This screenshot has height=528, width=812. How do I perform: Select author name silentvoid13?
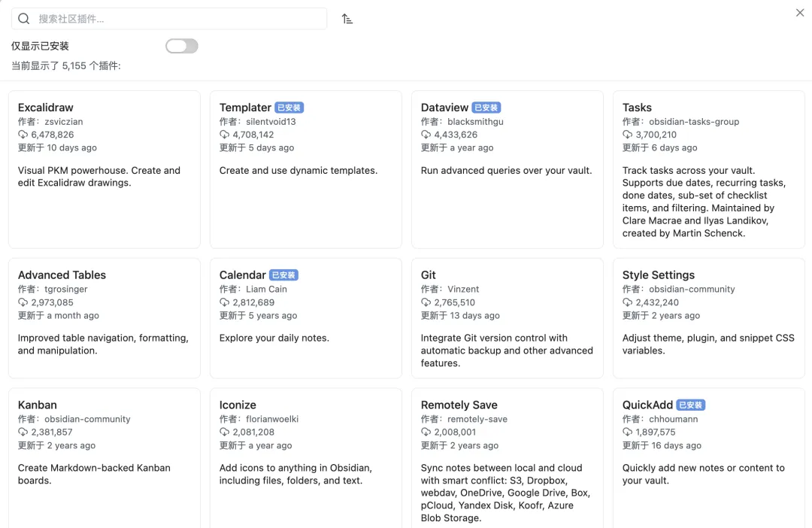tap(271, 122)
